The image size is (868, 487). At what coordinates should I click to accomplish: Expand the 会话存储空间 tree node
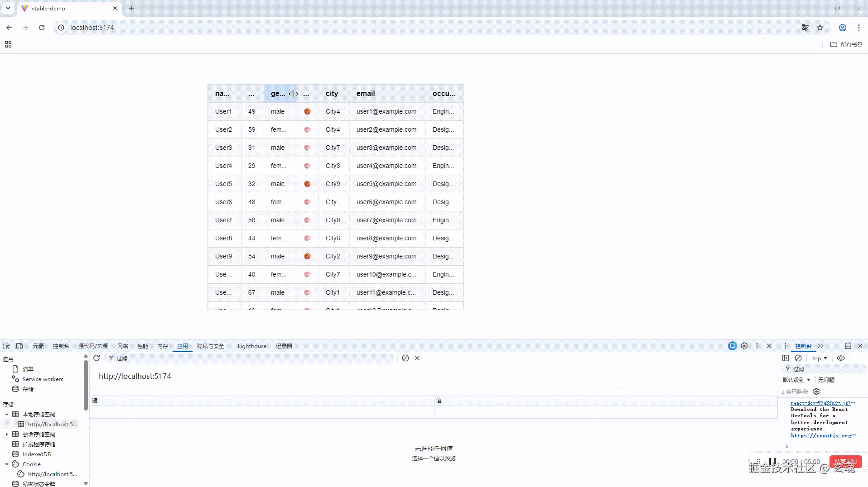[x=7, y=434]
